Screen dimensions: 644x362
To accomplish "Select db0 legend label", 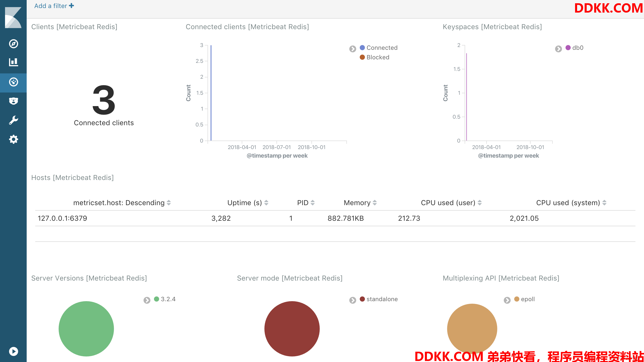I will coord(578,48).
